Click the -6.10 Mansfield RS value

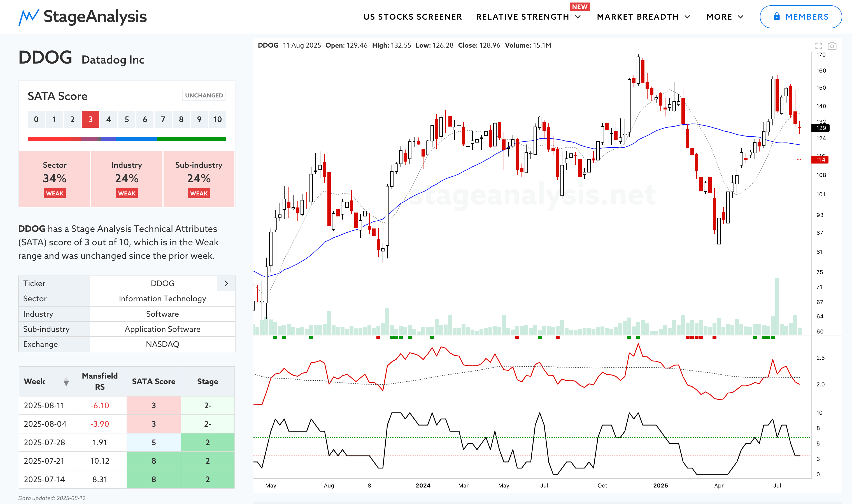pos(100,405)
